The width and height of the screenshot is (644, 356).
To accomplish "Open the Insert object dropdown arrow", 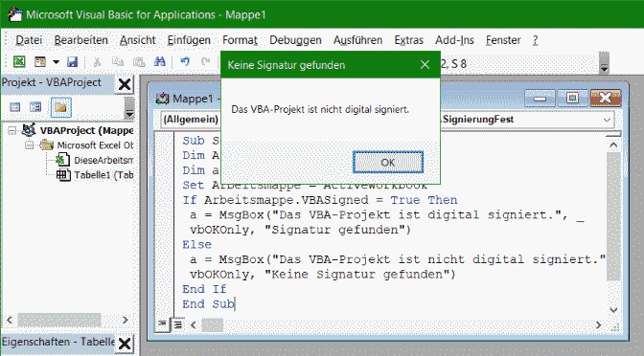I will (56, 62).
